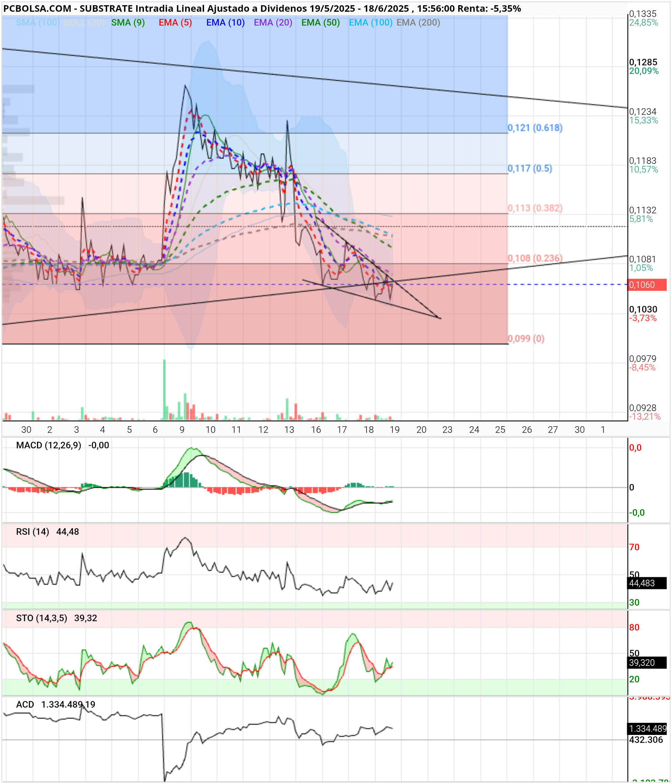Click the EMA (10) legend label

pos(225,23)
